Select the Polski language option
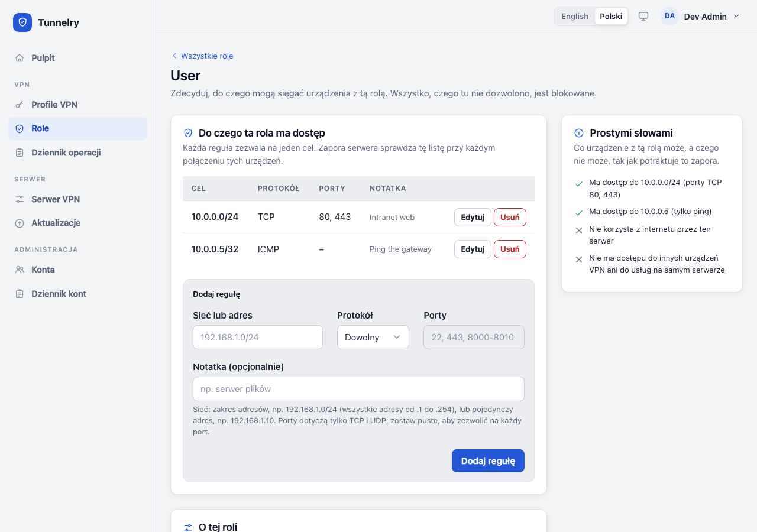The width and height of the screenshot is (757, 532). [611, 16]
